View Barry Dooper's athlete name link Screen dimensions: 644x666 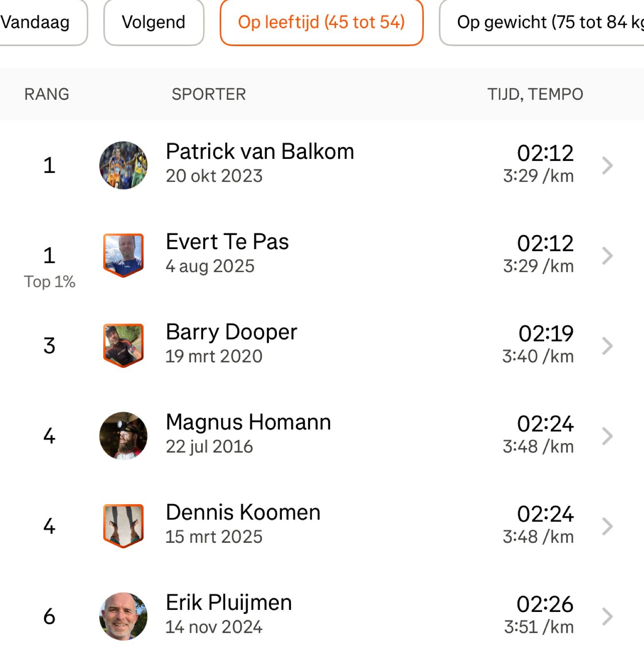[231, 332]
